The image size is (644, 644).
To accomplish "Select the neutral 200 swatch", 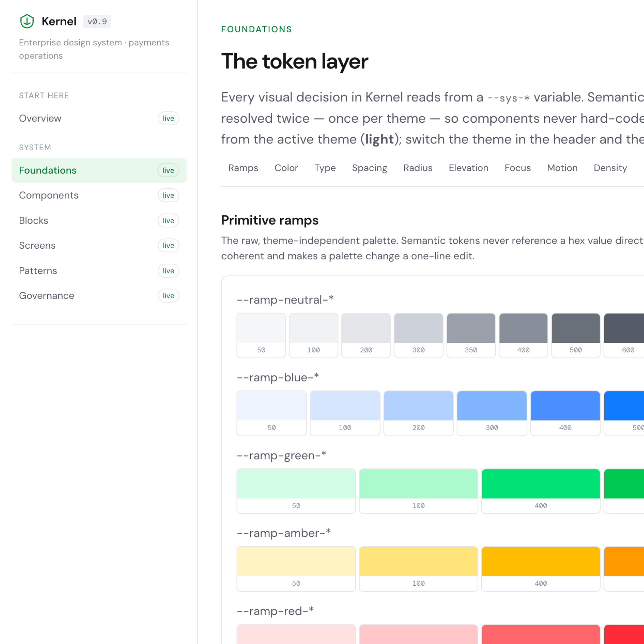I will (366, 335).
